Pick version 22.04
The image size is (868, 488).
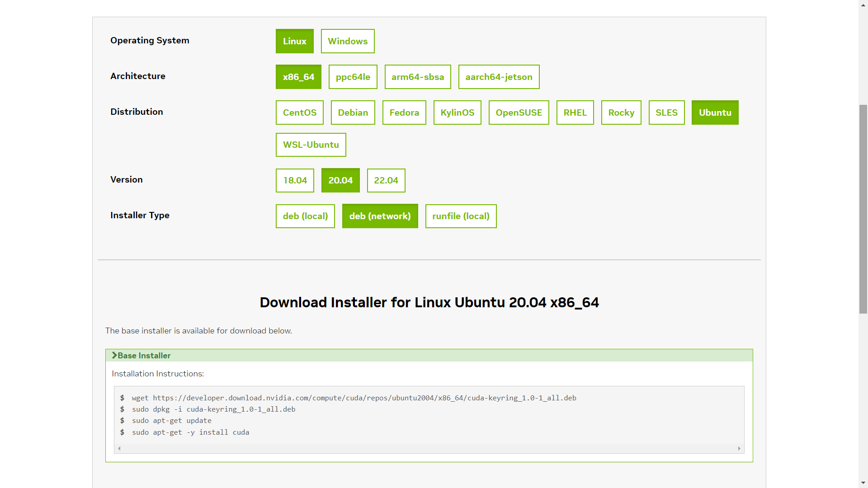386,180
